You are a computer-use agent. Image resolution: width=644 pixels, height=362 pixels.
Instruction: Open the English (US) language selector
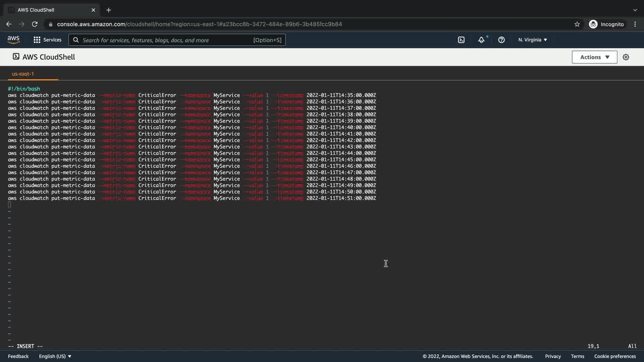coord(55,356)
